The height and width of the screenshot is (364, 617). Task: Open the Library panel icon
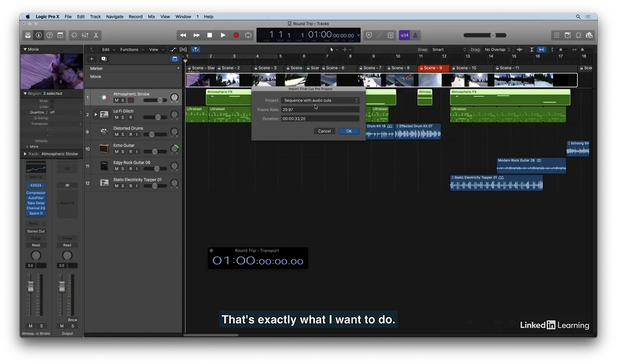point(28,35)
